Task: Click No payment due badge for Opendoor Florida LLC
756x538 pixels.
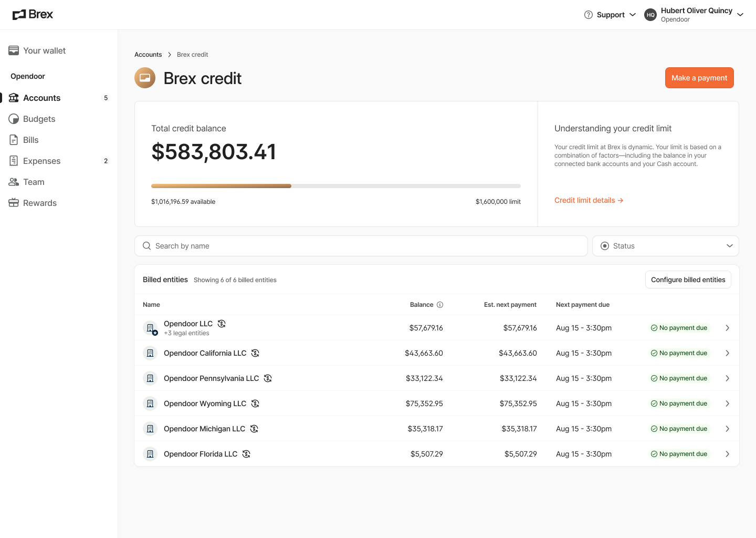Action: pyautogui.click(x=679, y=454)
